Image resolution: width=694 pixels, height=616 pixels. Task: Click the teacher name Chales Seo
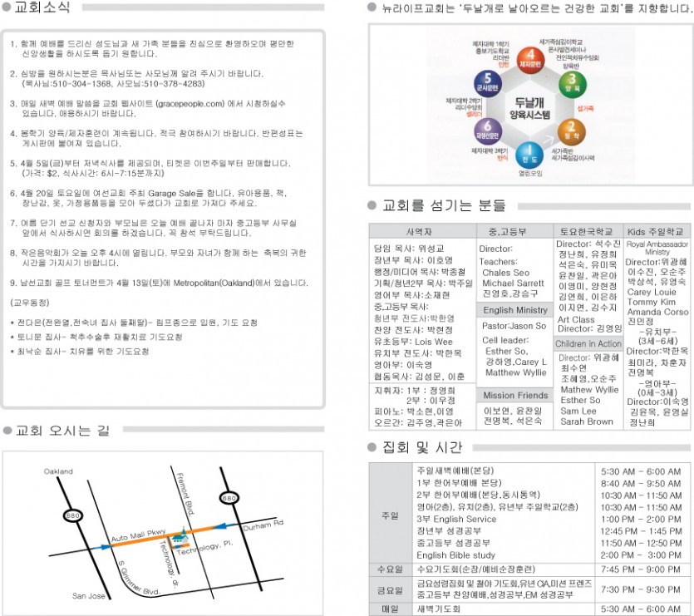pos(506,273)
